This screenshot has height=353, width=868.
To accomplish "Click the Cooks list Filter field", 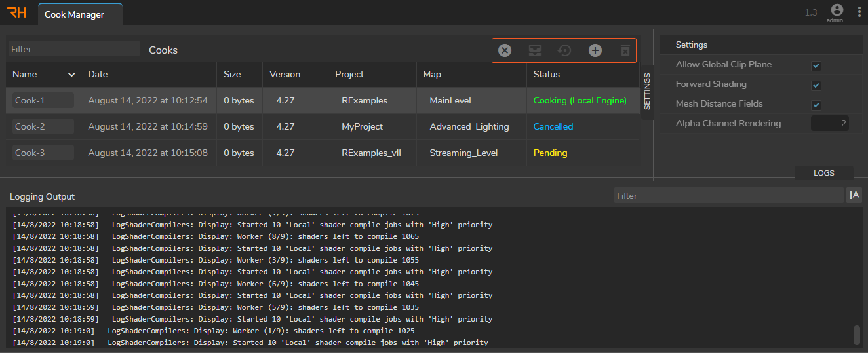I will 73,49.
